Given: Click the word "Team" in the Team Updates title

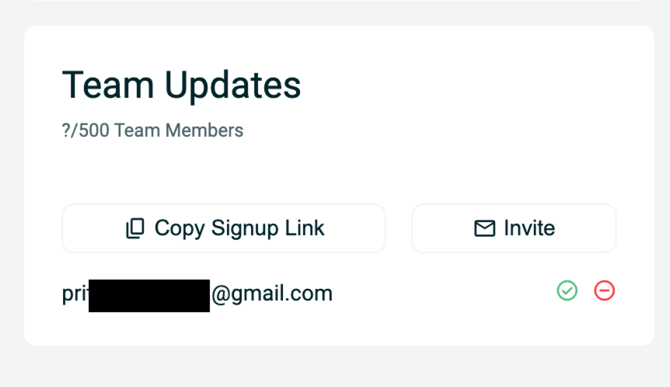Looking at the screenshot, I should click(108, 85).
